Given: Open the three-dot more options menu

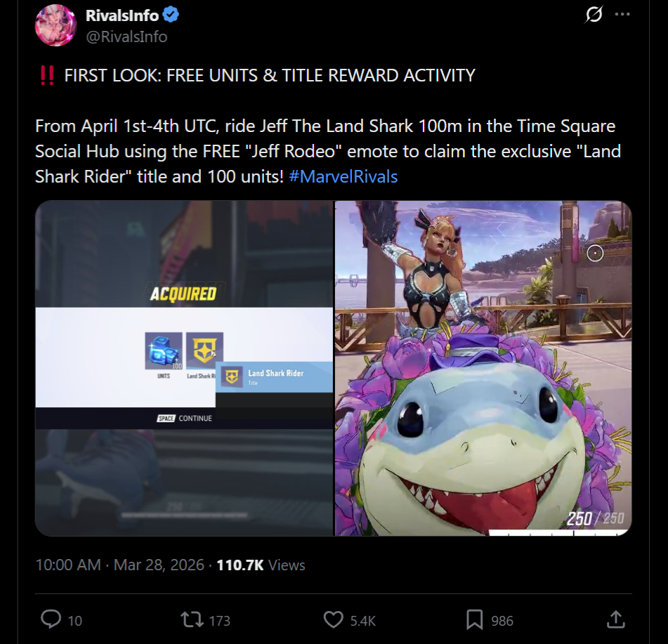Looking at the screenshot, I should [x=622, y=15].
